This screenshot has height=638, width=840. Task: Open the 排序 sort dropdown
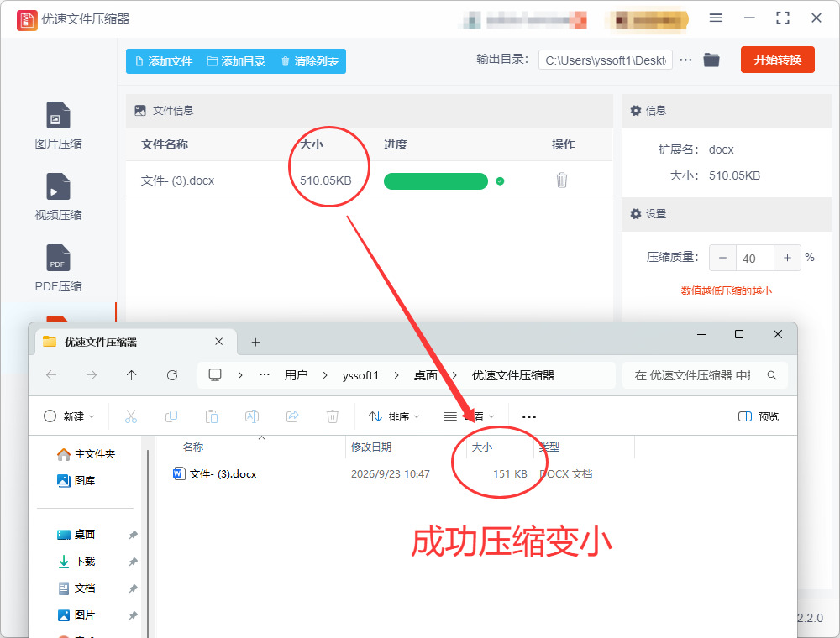394,416
